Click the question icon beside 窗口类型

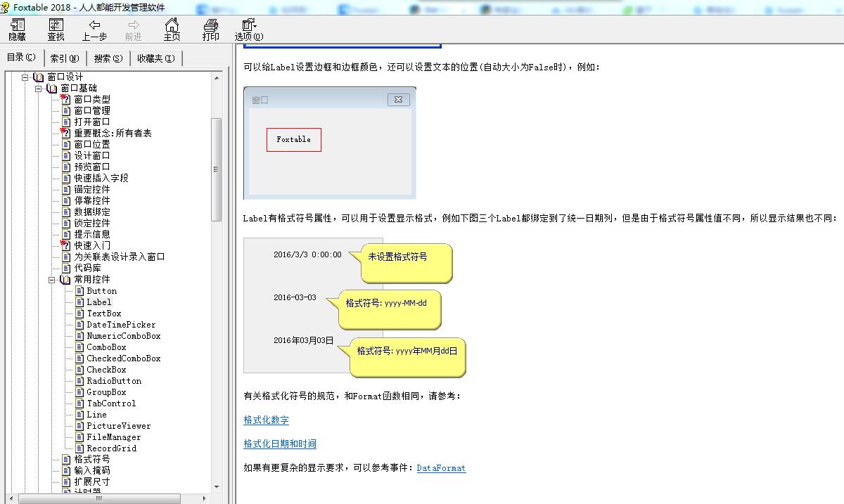click(x=66, y=99)
